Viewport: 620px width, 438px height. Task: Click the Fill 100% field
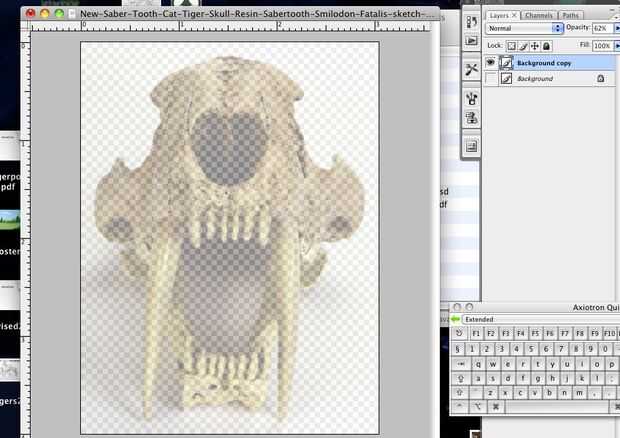click(603, 46)
